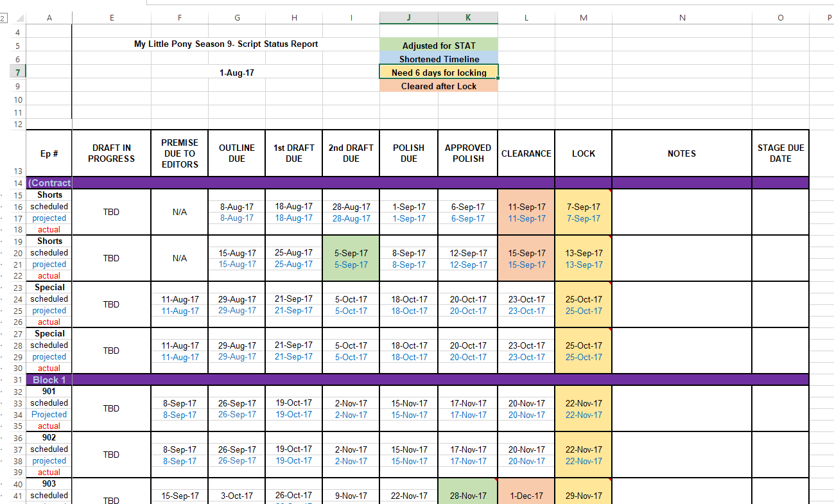Click the green 28-Nov-17 approved polish cell
Image resolution: width=834 pixels, height=504 pixels.
[x=467, y=496]
